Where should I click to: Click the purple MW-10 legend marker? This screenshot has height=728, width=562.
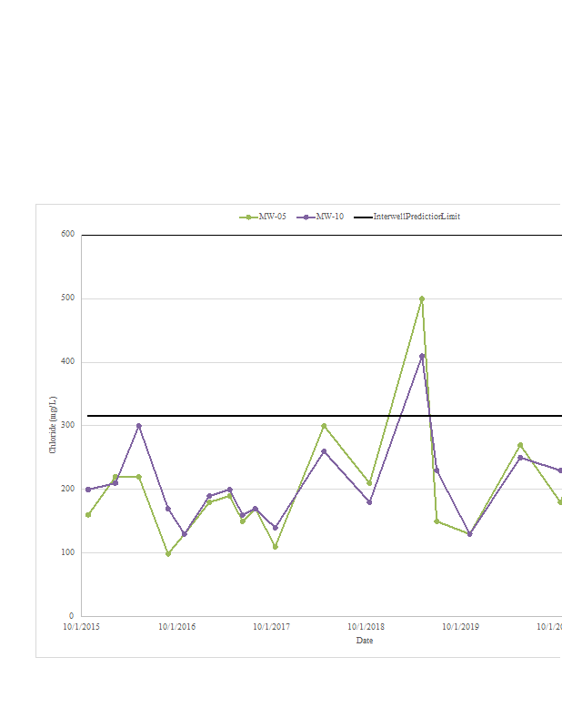(307, 217)
